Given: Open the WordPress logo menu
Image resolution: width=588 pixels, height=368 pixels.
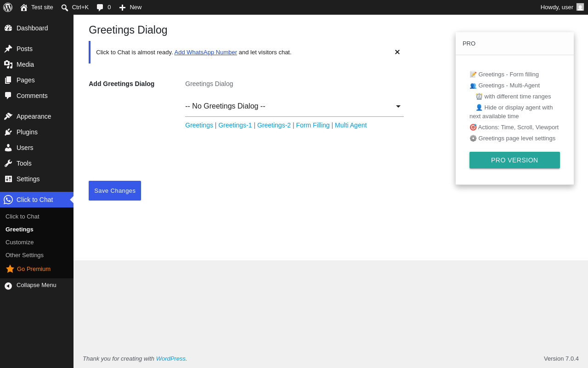Looking at the screenshot, I should tap(8, 7).
